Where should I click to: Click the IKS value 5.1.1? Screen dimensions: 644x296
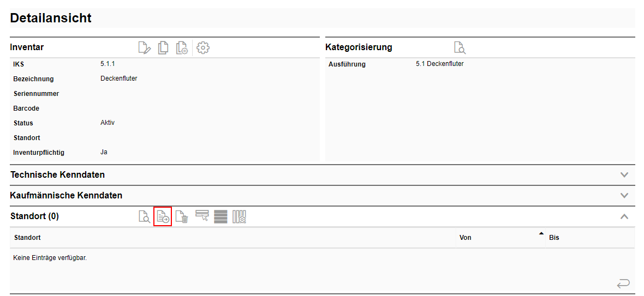[x=107, y=64]
